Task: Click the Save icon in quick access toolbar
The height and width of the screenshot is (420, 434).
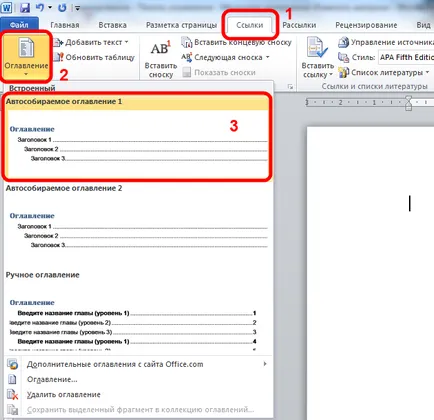Action: pyautogui.click(x=25, y=7)
